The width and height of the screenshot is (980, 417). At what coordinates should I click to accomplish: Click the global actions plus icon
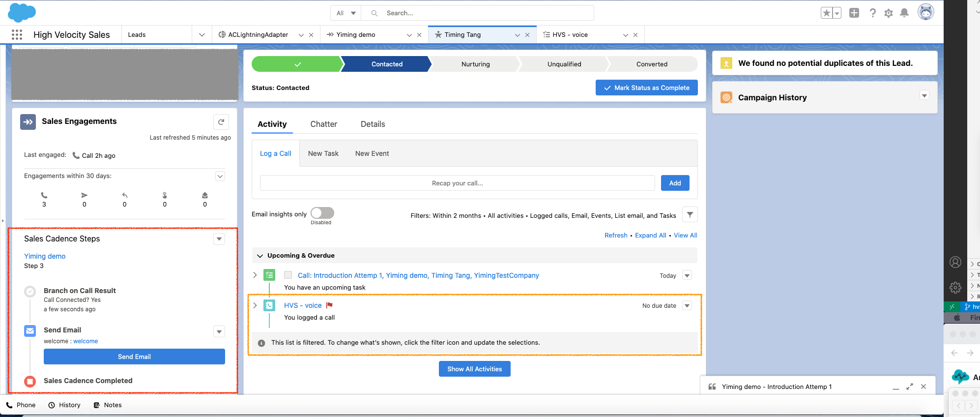click(x=854, y=13)
